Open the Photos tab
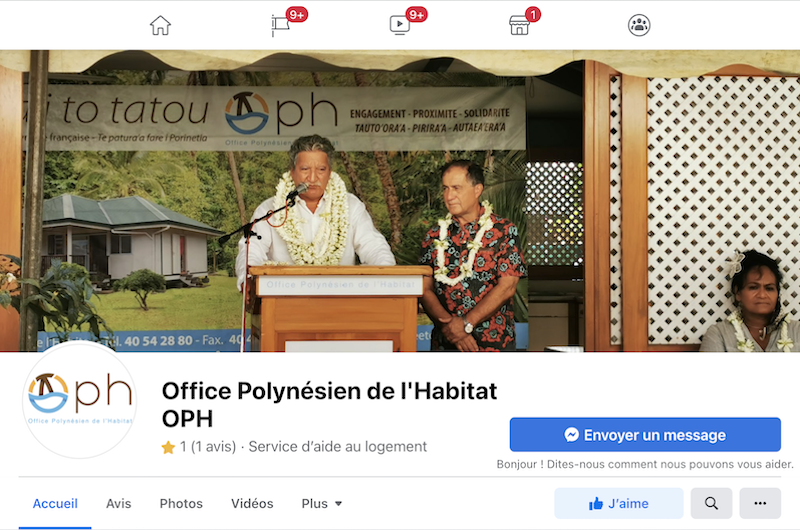The height and width of the screenshot is (530, 800). [x=181, y=503]
